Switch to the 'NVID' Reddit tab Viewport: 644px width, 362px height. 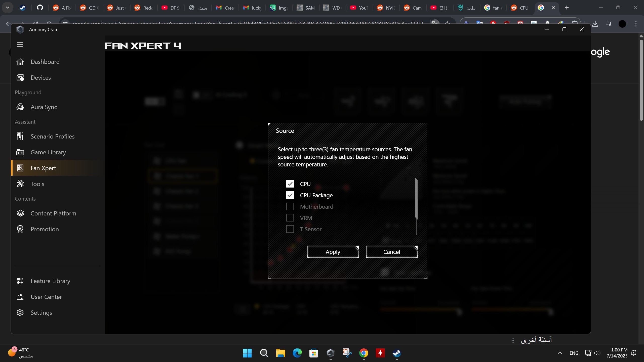point(386,8)
